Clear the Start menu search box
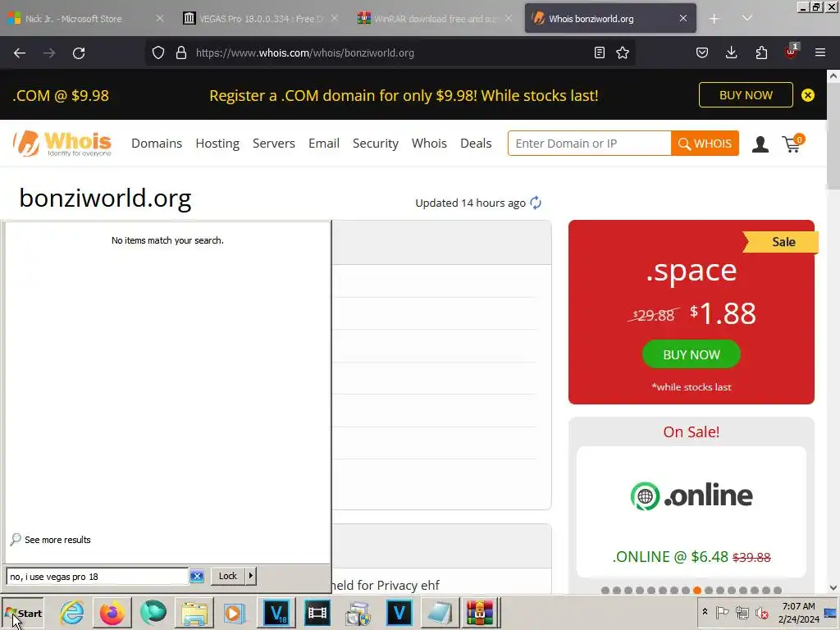 (197, 577)
